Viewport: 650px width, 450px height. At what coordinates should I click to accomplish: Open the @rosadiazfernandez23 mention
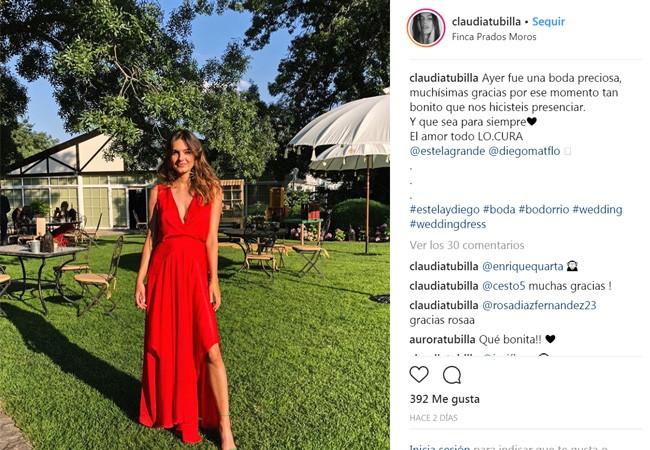pyautogui.click(x=539, y=305)
